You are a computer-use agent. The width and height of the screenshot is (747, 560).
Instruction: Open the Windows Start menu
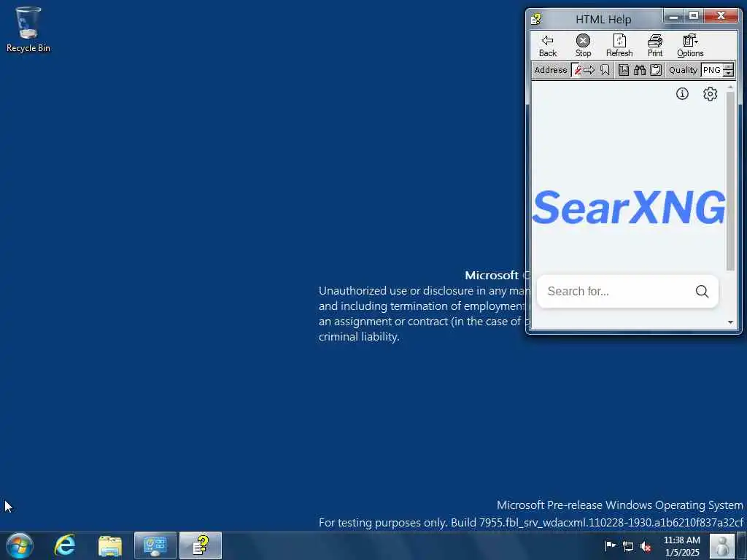[x=20, y=545]
